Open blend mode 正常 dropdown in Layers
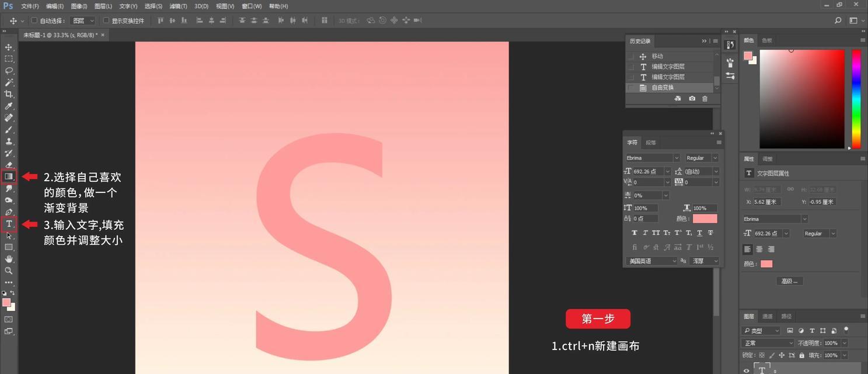 click(768, 343)
